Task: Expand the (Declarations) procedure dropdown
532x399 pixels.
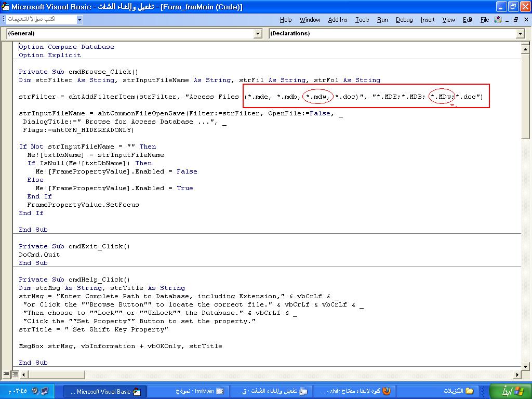Action: (521, 33)
